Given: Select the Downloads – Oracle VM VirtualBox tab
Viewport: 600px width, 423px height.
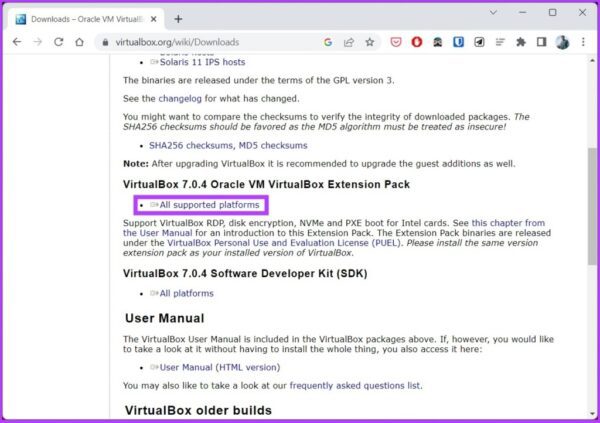Looking at the screenshot, I should click(x=86, y=19).
